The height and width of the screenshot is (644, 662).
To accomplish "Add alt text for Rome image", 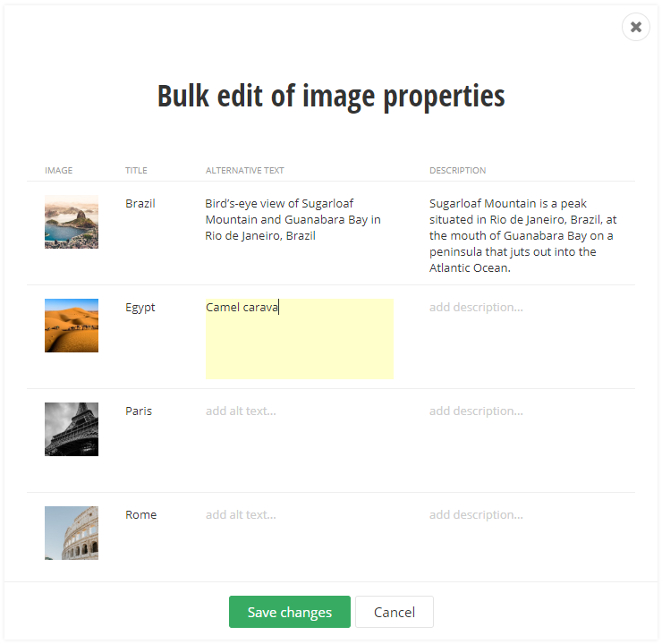I will coord(242,515).
